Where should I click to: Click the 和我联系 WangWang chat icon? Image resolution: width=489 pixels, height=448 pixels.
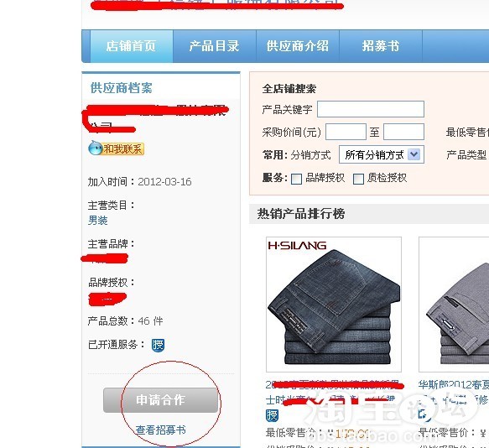116,148
